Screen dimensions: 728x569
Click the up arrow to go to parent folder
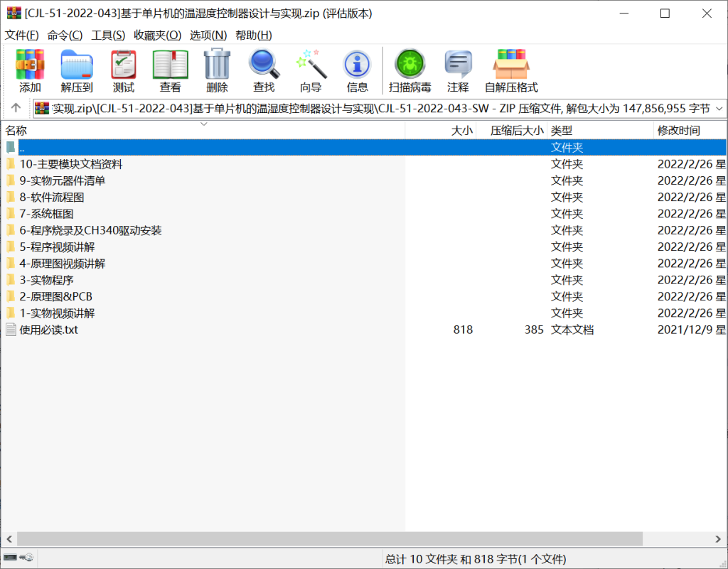tap(15, 108)
